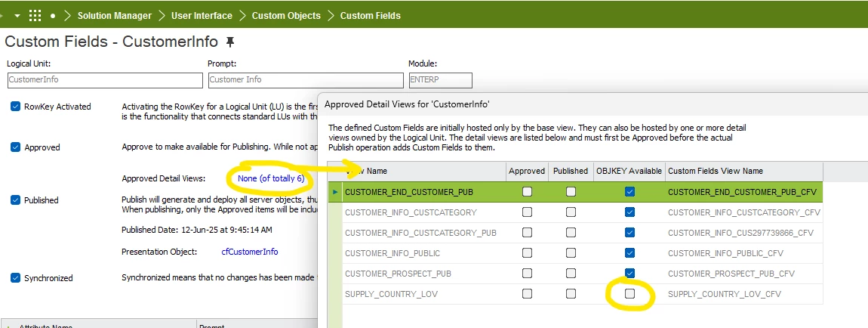
Task: Check Approved for CUSTOMER_PROSPECT_PUB row
Action: 527,274
